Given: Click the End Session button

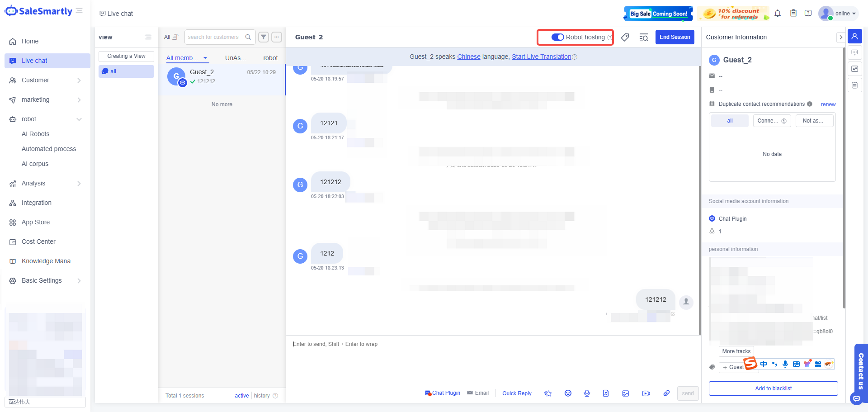Looking at the screenshot, I should (675, 37).
